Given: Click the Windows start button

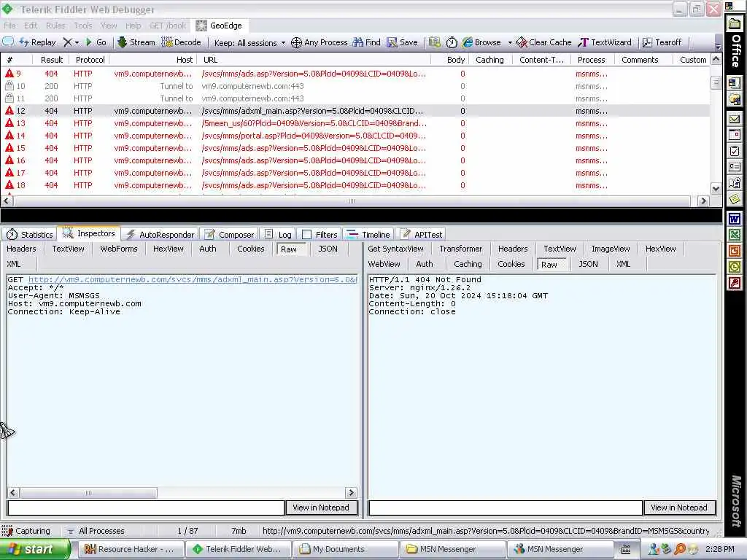Looking at the screenshot, I should [34, 549].
